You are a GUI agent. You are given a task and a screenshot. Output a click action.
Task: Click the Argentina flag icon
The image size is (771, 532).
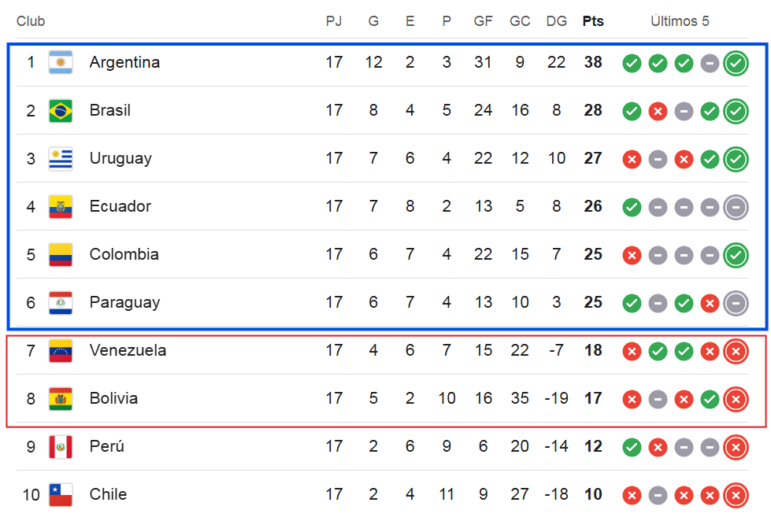pyautogui.click(x=61, y=62)
